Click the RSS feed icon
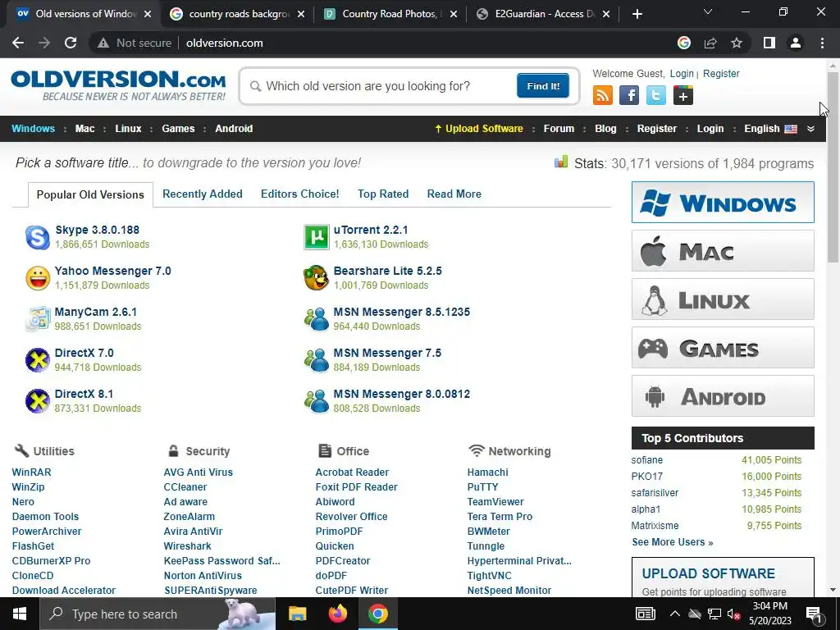The width and height of the screenshot is (840, 630). (x=603, y=96)
